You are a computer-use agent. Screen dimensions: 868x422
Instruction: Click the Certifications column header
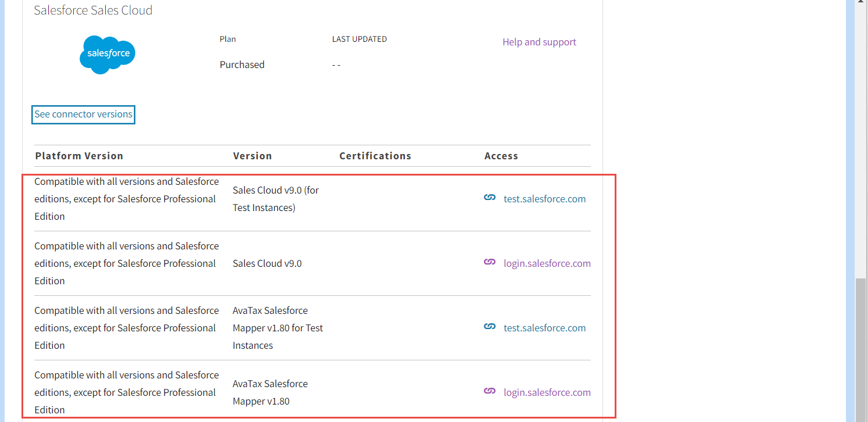(x=375, y=156)
